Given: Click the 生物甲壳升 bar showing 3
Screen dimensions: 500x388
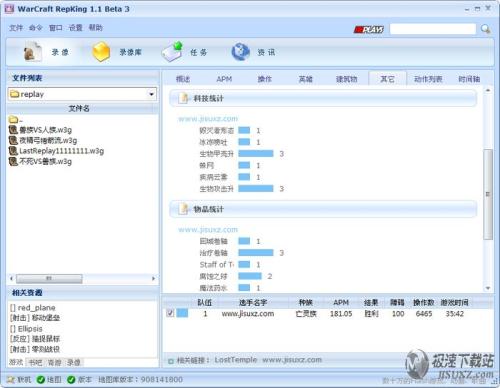Looking at the screenshot, I should click(256, 154).
